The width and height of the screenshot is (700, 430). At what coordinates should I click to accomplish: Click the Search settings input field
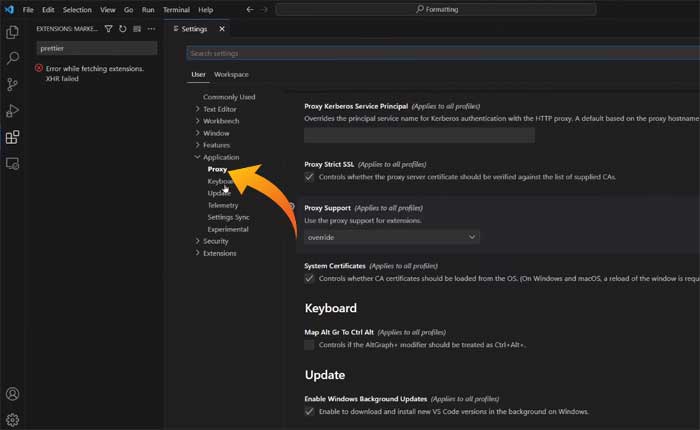440,53
